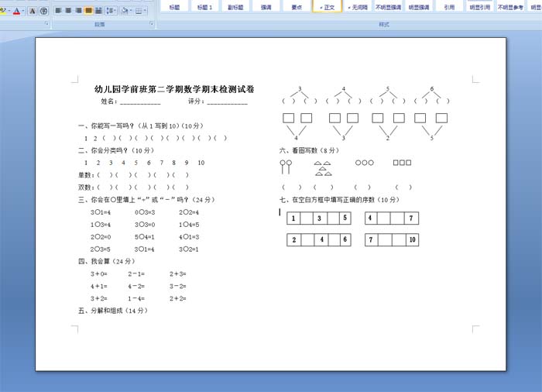Open the shading color dropdown arrow

point(131,11)
